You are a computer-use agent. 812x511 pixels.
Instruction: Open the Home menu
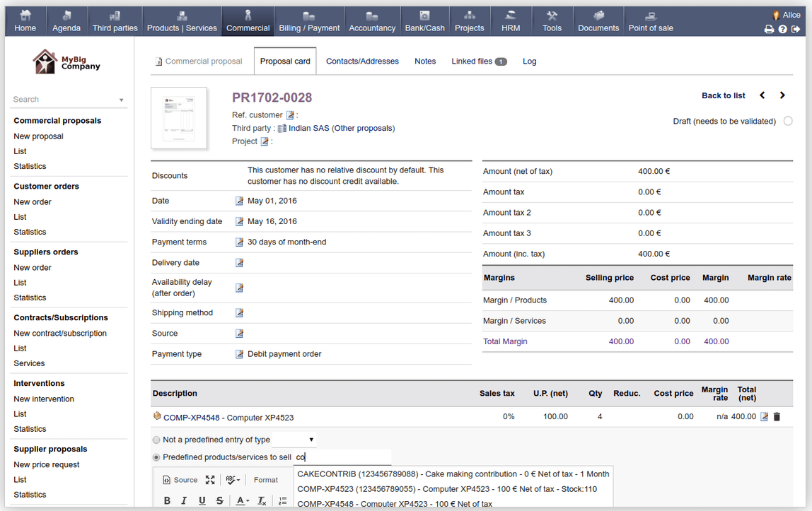pyautogui.click(x=25, y=21)
